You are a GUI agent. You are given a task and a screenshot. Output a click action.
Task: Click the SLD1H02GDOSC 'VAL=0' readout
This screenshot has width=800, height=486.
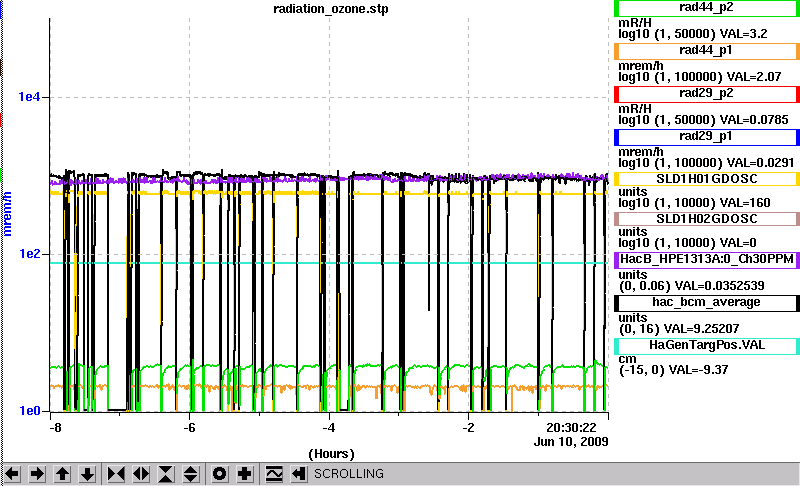pos(738,243)
